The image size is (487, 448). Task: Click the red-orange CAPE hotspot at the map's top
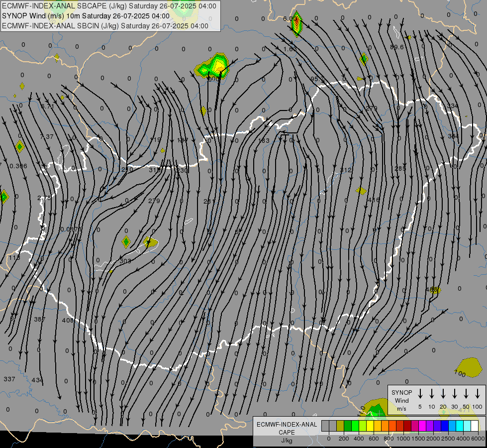tap(297, 23)
